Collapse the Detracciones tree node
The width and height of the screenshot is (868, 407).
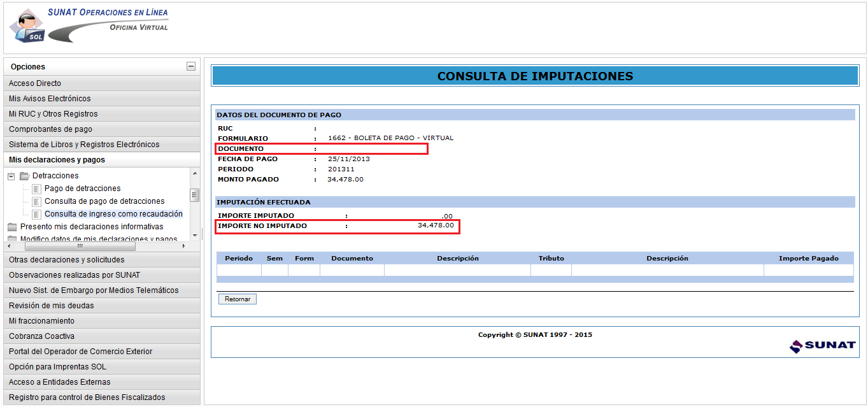[11, 176]
